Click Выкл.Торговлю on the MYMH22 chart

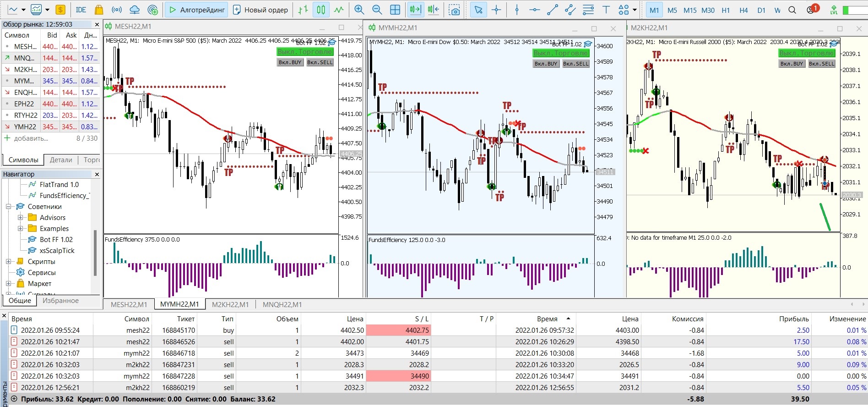(561, 53)
